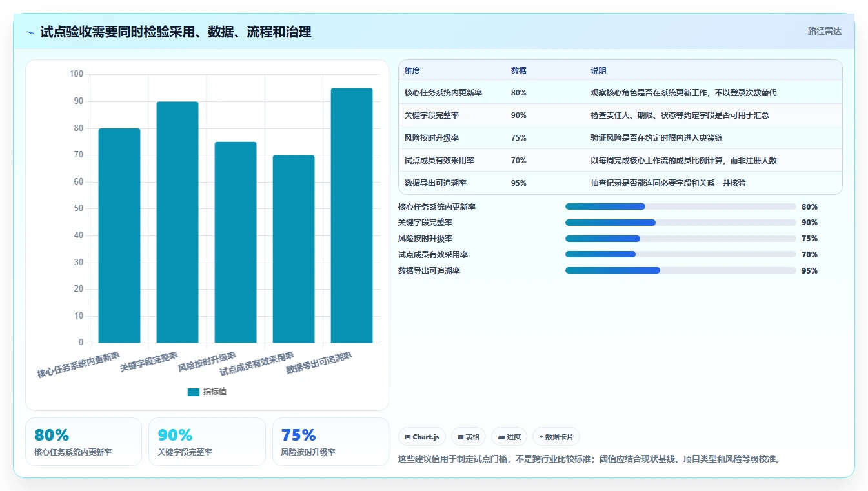Click x-axis label 数据导出可追溯率 under the chart
Screen dimensions: 868x491
[x=319, y=362]
